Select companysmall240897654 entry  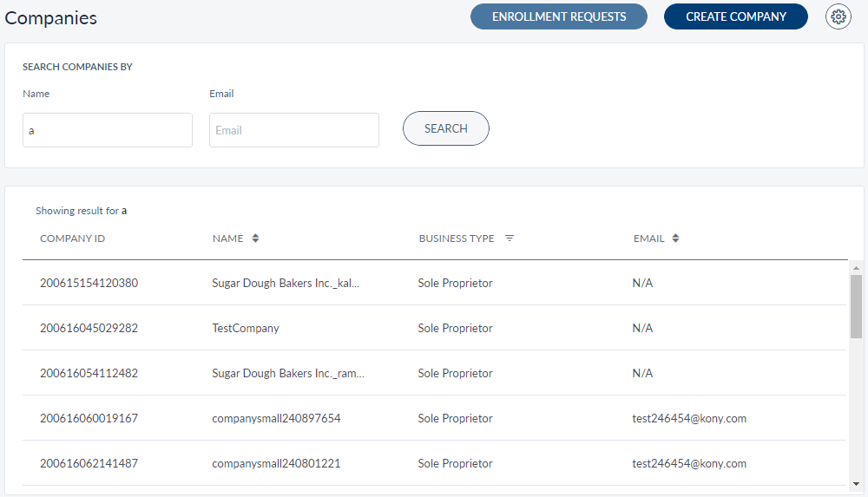pos(276,418)
